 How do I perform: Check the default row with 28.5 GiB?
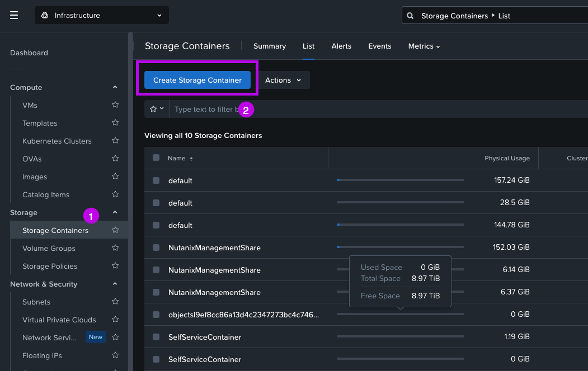[x=156, y=203]
